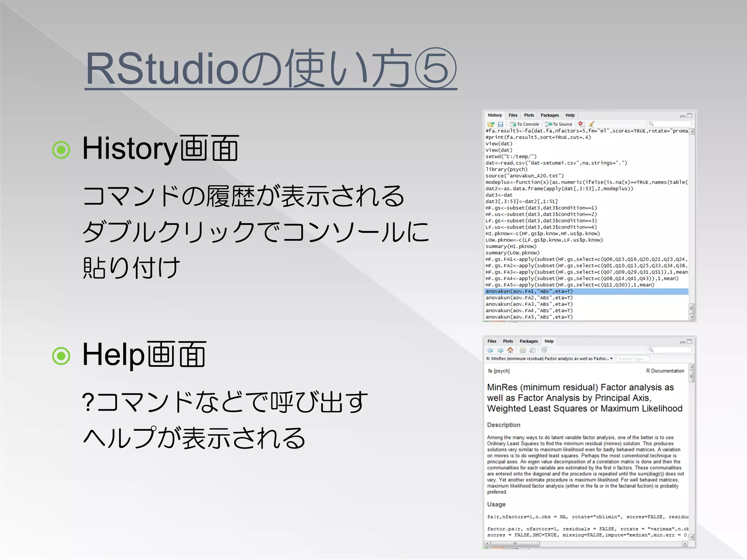Click the red Remove selected entries icon
The image size is (747, 560).
581,124
